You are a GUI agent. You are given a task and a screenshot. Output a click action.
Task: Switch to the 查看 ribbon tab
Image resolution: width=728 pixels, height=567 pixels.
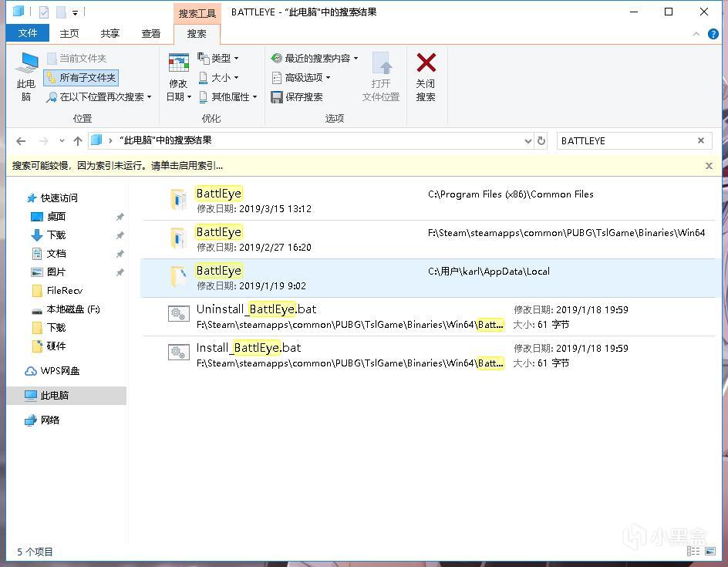[x=150, y=33]
